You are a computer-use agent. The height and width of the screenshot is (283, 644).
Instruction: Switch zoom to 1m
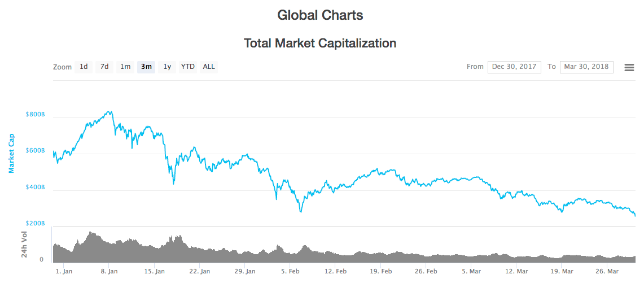125,67
